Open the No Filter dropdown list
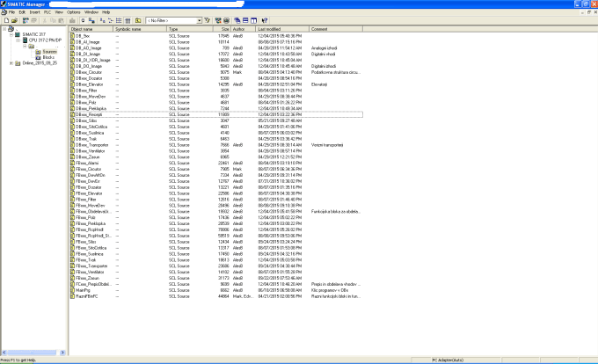598x364 pixels. click(197, 19)
